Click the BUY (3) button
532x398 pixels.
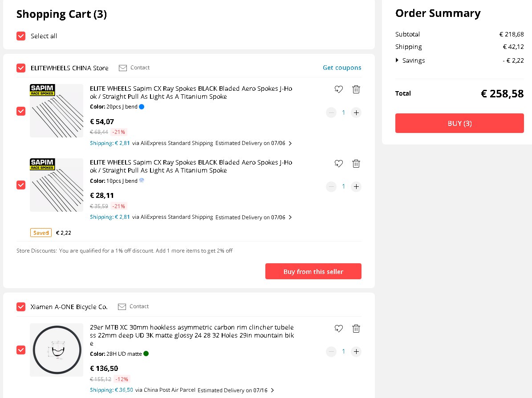click(x=459, y=123)
